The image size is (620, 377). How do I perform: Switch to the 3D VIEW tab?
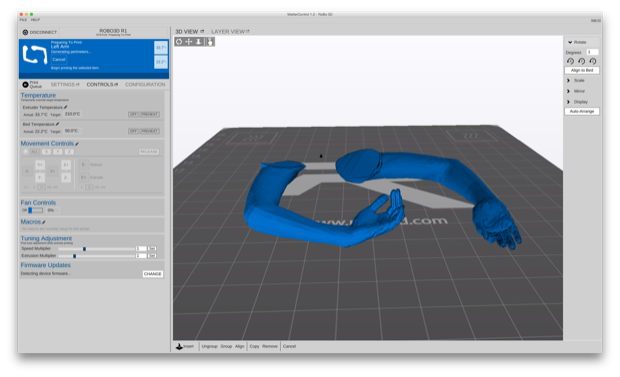[187, 31]
